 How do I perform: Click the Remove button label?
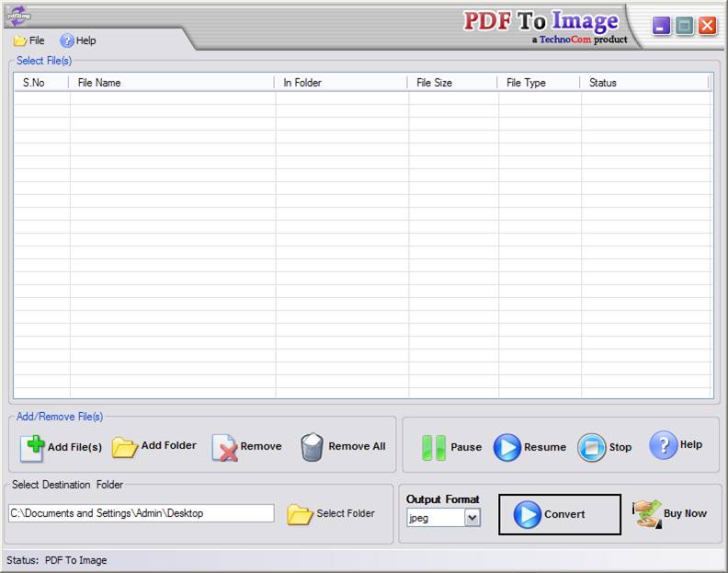click(261, 446)
